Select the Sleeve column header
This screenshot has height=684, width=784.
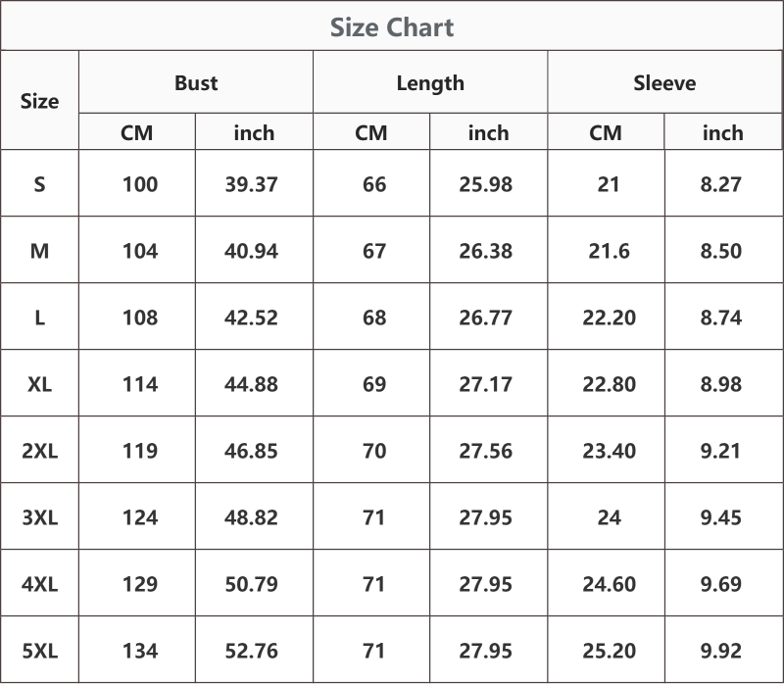[x=664, y=82]
